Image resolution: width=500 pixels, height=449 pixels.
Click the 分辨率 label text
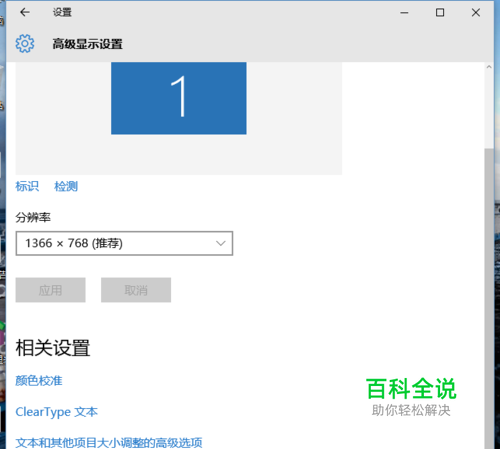(x=33, y=217)
